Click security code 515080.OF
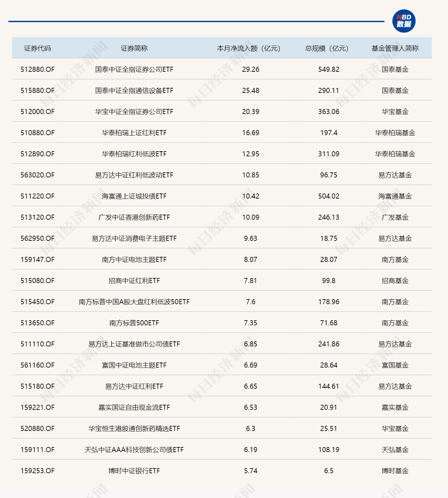The height and width of the screenshot is (498, 448). coord(37,281)
